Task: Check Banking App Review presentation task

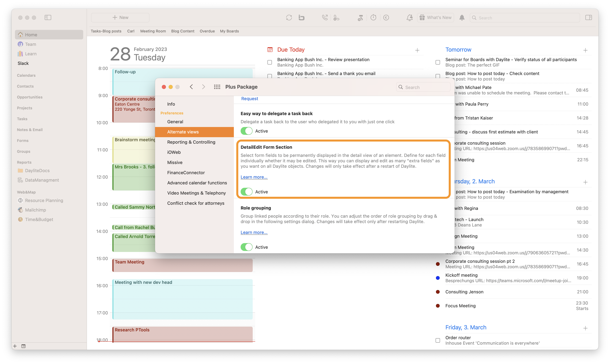Action: (270, 62)
